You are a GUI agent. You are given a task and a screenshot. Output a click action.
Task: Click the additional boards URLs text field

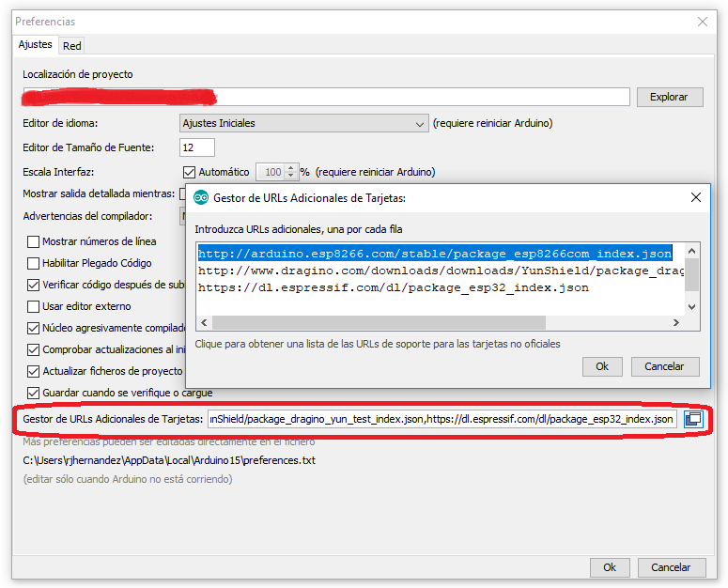coord(442,419)
